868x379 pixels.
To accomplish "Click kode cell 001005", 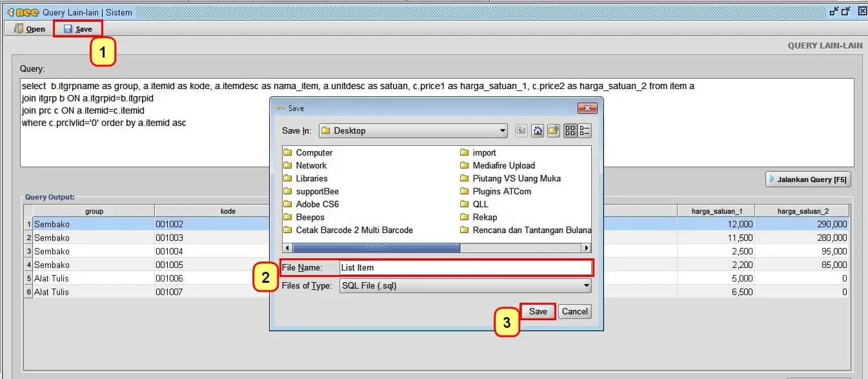I will (212, 265).
